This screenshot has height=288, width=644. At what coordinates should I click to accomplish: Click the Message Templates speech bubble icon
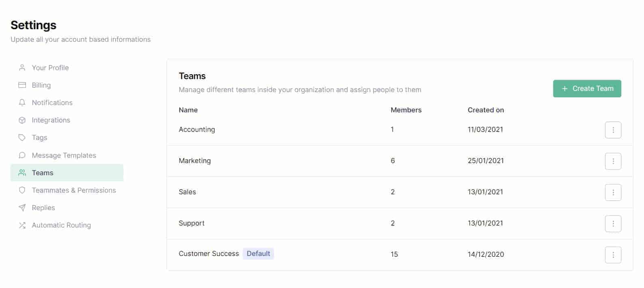coord(22,155)
